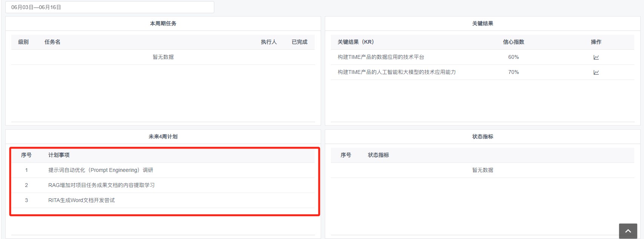Click the 序号 header in 状态指标 table

[346, 155]
